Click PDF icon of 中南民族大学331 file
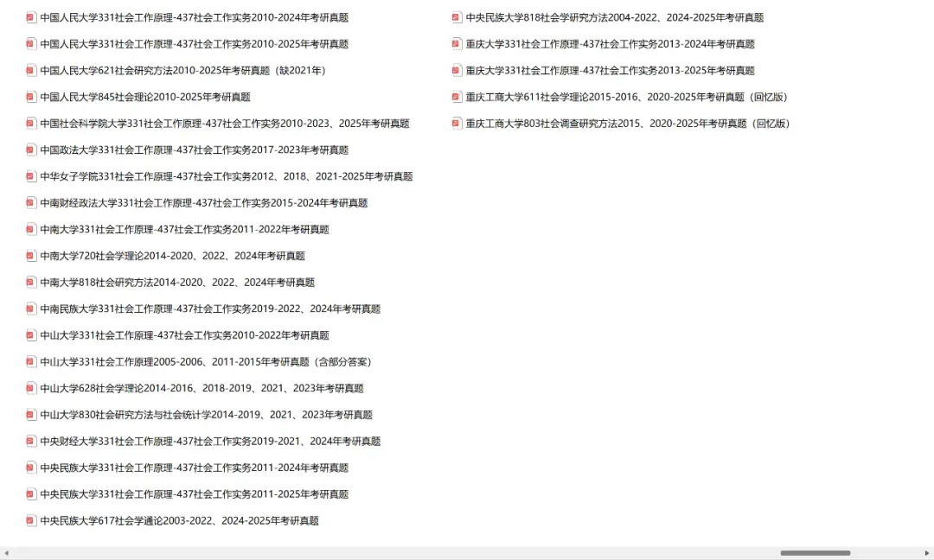Screen dimensions: 934x560 [x=31, y=309]
